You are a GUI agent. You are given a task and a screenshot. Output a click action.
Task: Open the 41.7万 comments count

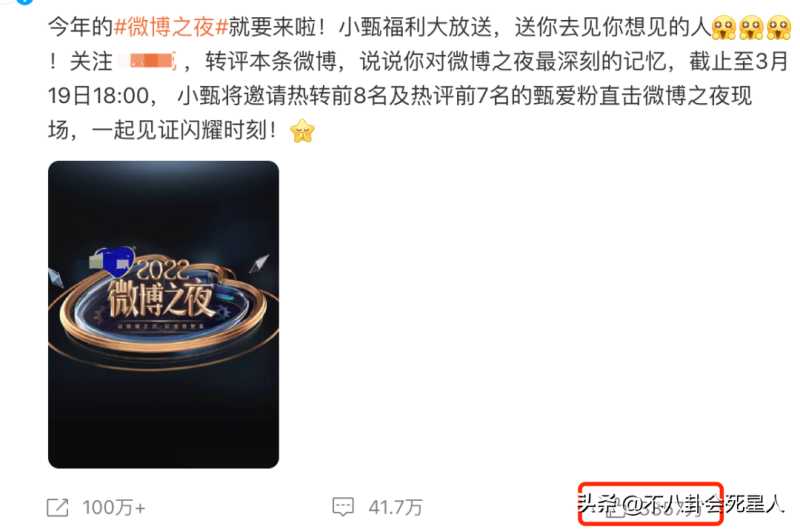(395, 507)
